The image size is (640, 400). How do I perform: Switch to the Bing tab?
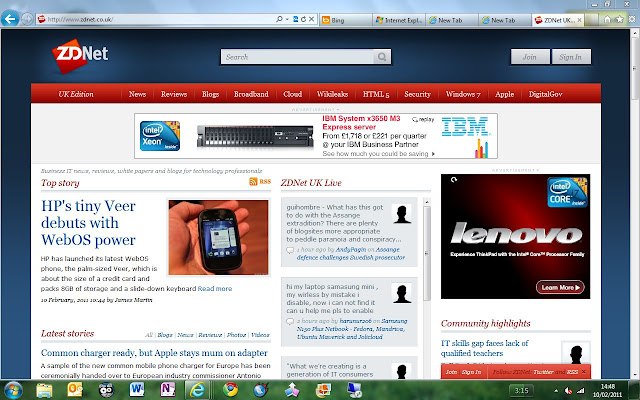[346, 20]
